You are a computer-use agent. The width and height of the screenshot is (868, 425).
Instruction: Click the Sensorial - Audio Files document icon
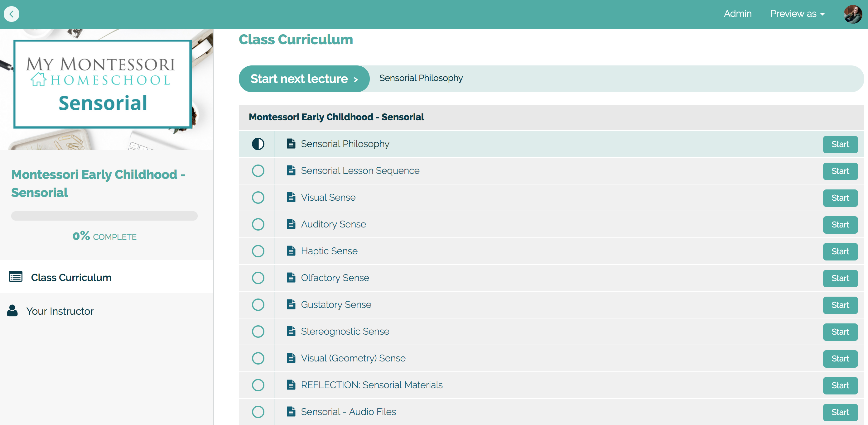[x=291, y=411]
